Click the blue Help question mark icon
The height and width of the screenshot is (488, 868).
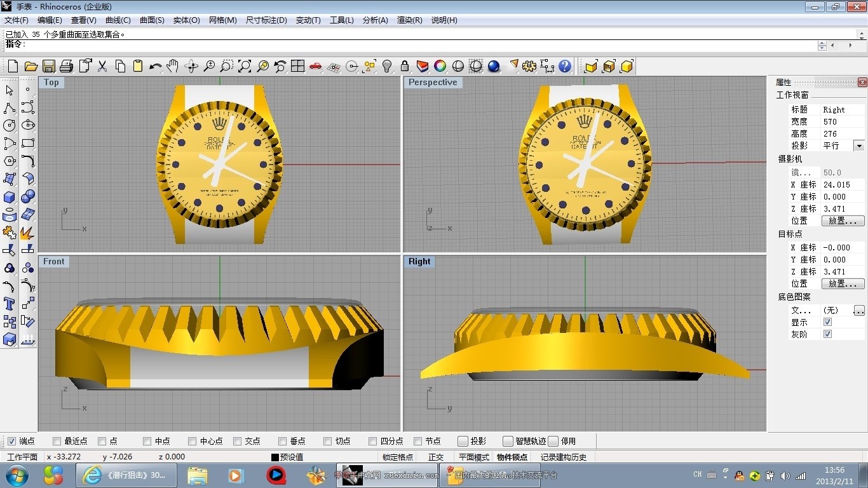click(x=565, y=66)
